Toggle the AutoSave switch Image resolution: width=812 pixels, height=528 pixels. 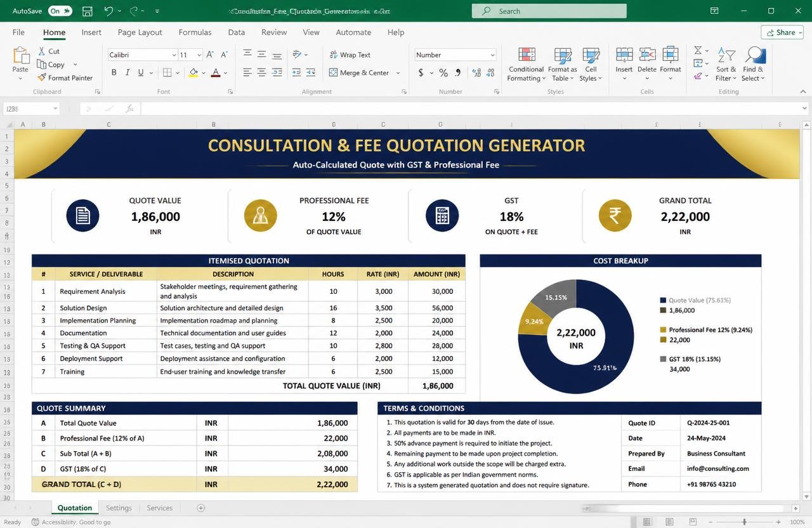pos(60,11)
